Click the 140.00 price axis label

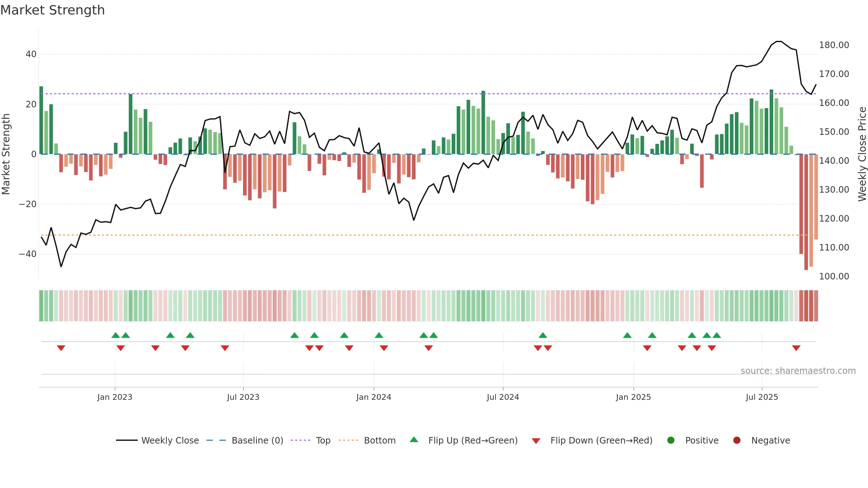click(834, 161)
